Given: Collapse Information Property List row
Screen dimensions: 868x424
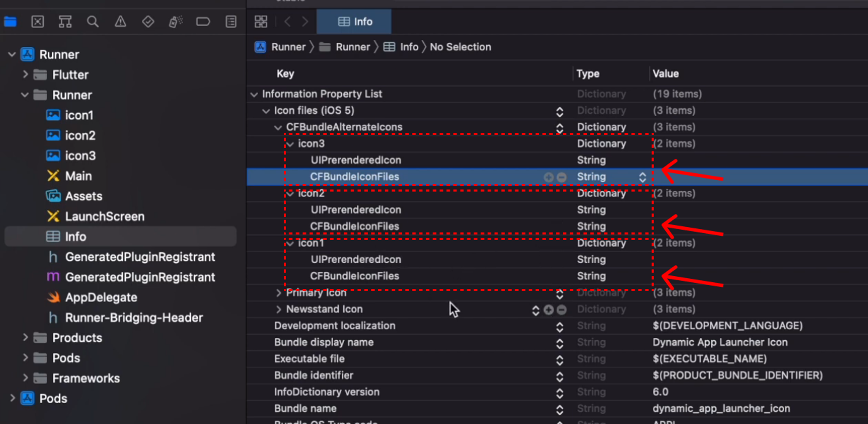Looking at the screenshot, I should point(254,94).
